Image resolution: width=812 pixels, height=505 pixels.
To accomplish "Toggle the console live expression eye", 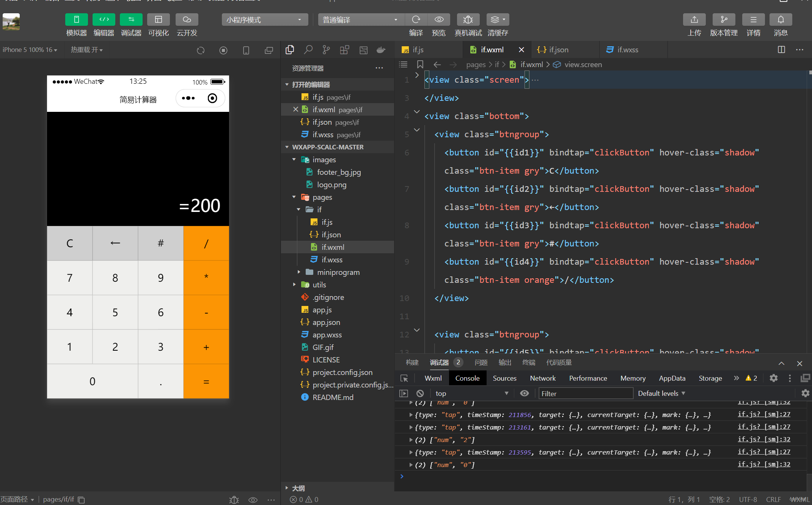I will pos(524,394).
